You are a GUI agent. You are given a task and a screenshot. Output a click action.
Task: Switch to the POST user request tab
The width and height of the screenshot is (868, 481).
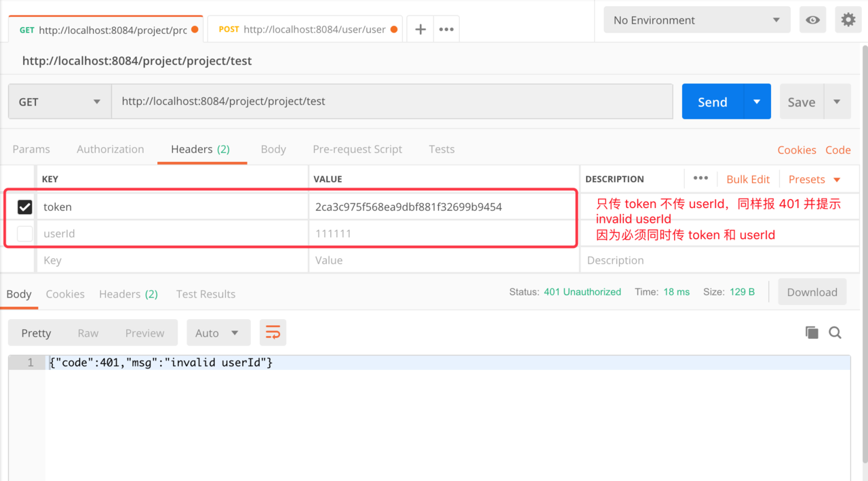click(x=304, y=30)
